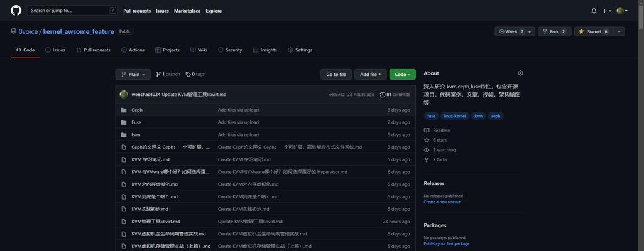Open the Add file dropdown

pyautogui.click(x=371, y=75)
